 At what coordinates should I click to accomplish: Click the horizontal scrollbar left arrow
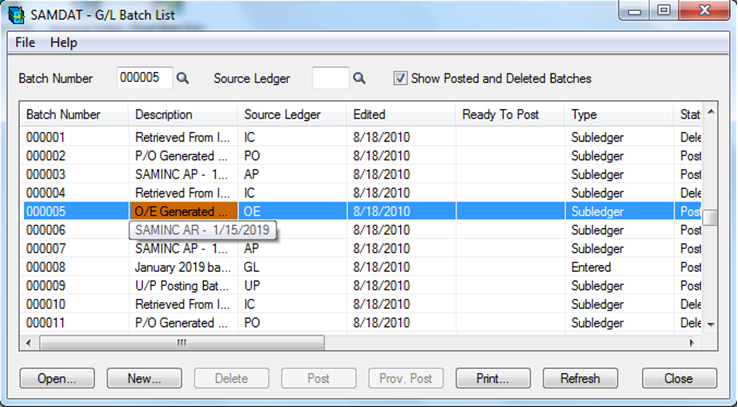click(x=29, y=343)
